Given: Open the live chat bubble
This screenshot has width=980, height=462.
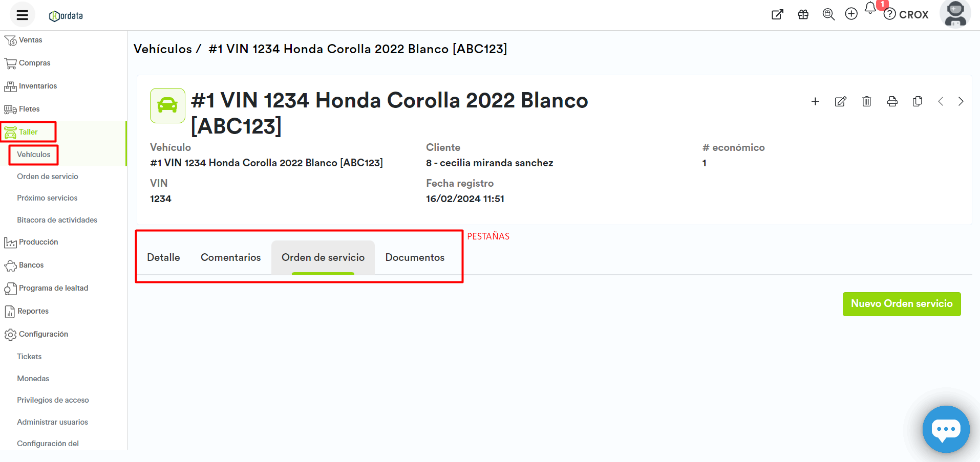Looking at the screenshot, I should (x=945, y=429).
